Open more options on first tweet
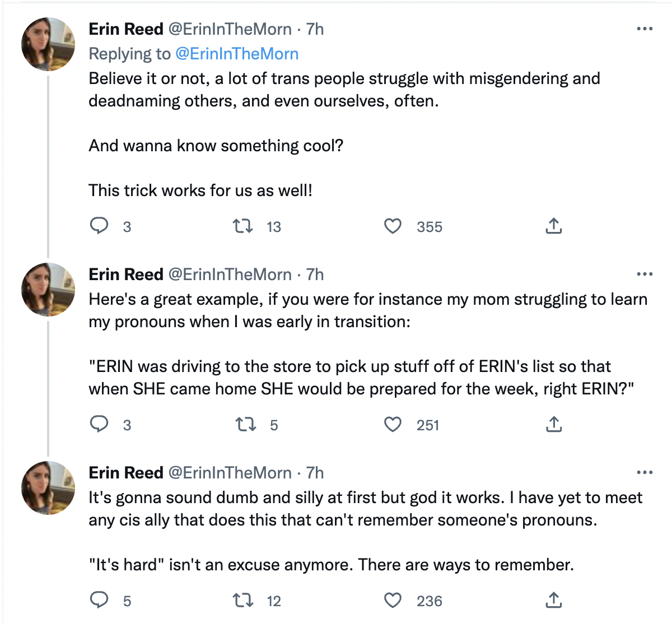Image resolution: width=672 pixels, height=623 pixels. tap(645, 29)
